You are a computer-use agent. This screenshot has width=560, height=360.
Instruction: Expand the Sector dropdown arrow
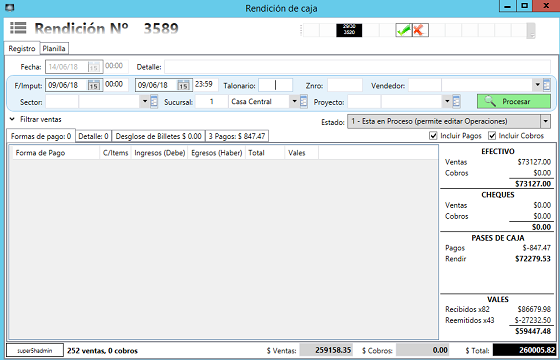[x=145, y=101]
